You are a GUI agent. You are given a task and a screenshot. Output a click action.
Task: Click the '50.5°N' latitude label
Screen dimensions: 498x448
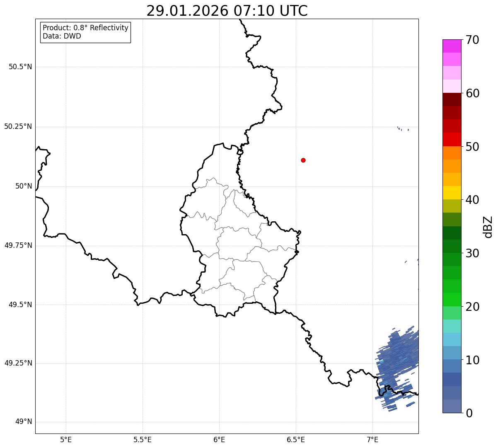point(20,67)
